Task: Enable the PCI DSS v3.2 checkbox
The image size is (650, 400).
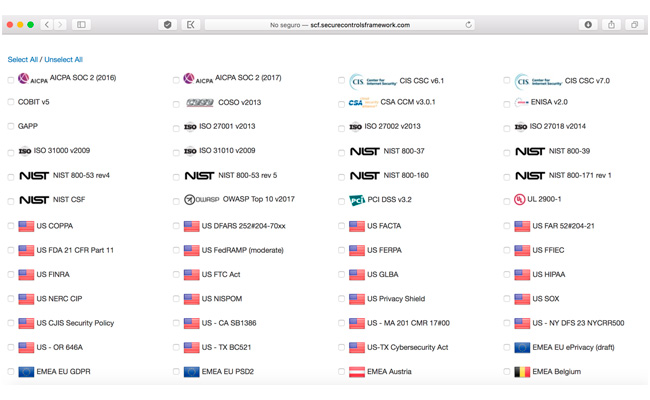Action: pos(342,200)
